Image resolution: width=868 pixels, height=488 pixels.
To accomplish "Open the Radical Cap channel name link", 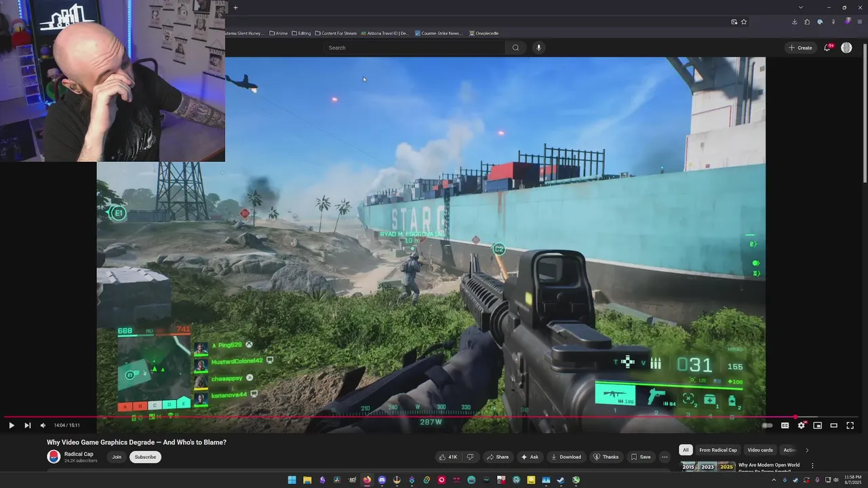I will tap(79, 454).
